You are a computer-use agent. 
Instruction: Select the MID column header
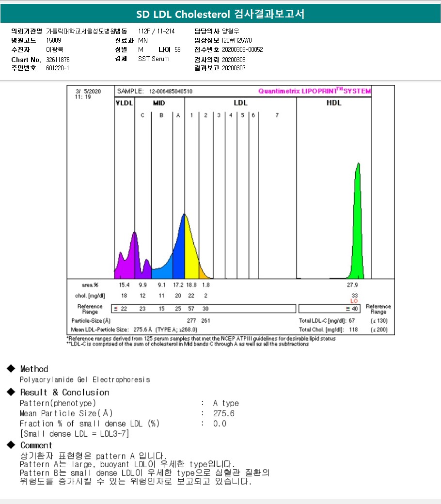159,103
